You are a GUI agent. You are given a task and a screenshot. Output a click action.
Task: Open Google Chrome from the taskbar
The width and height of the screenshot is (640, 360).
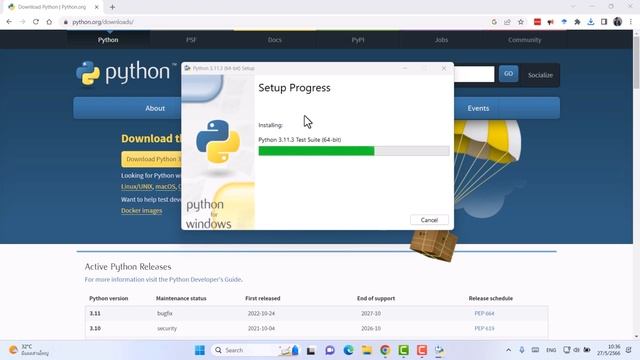[x=385, y=350]
